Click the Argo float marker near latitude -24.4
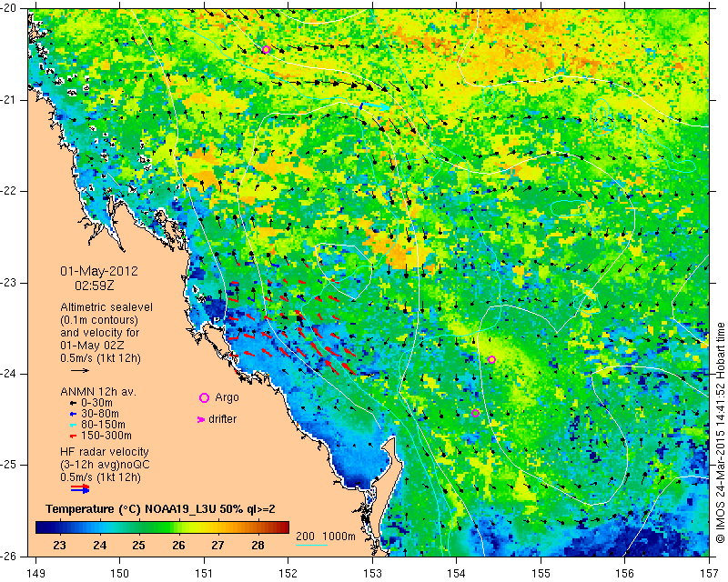 [x=475, y=413]
